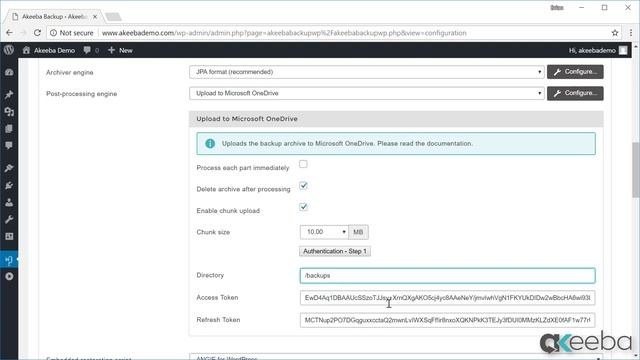This screenshot has width=640, height=360.
Task: Open Akeeba Demo site home link
Action: coord(49,50)
